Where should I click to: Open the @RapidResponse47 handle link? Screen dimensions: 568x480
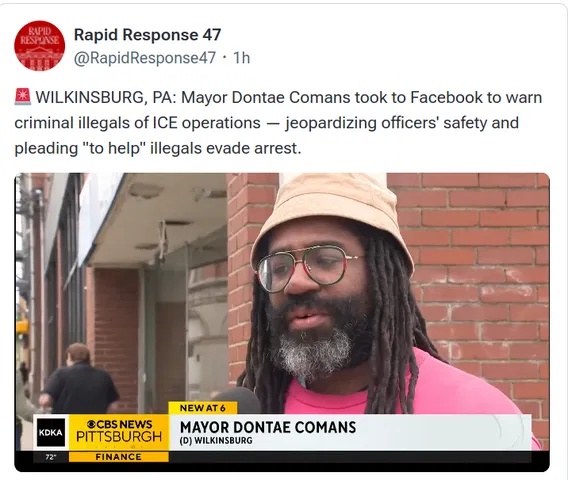click(x=145, y=58)
